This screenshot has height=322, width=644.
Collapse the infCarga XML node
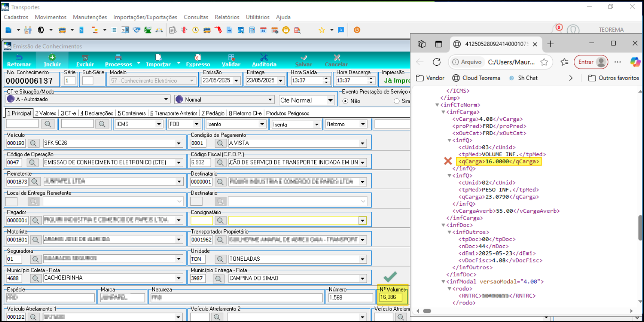443,112
